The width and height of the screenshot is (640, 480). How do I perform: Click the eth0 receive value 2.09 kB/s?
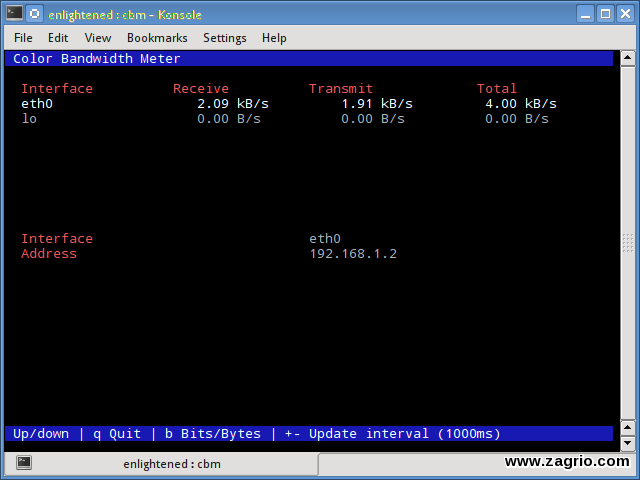pyautogui.click(x=233, y=104)
